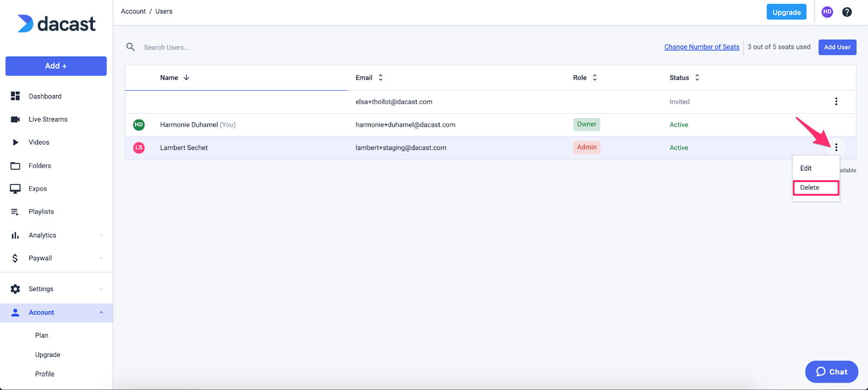Click the Live Streams camera icon
The width and height of the screenshot is (868, 390).
15,119
